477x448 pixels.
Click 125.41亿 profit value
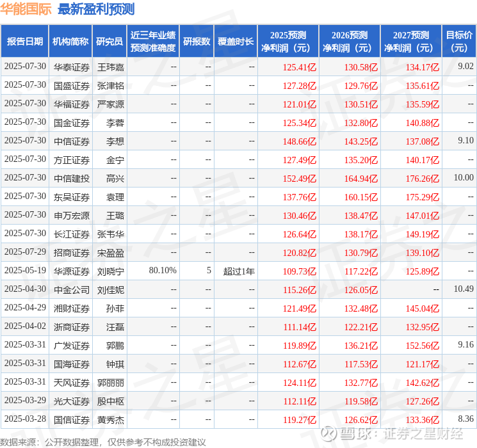[300, 67]
